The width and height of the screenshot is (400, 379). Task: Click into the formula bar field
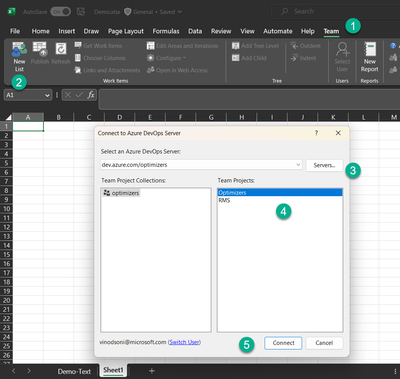tap(249, 99)
